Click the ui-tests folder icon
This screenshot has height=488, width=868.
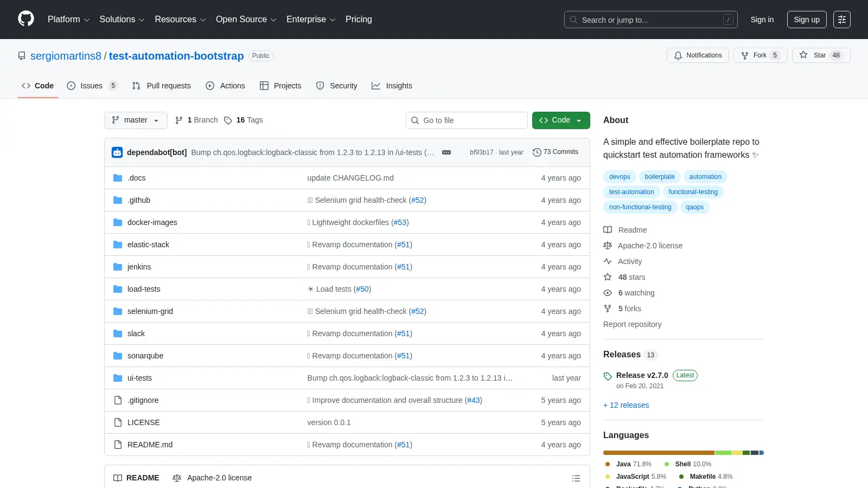click(x=118, y=378)
